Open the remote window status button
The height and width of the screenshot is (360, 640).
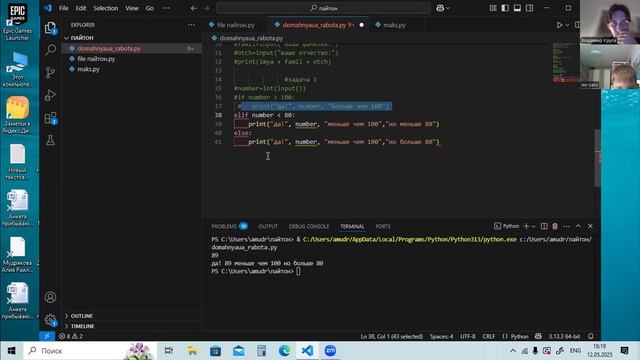click(x=47, y=336)
